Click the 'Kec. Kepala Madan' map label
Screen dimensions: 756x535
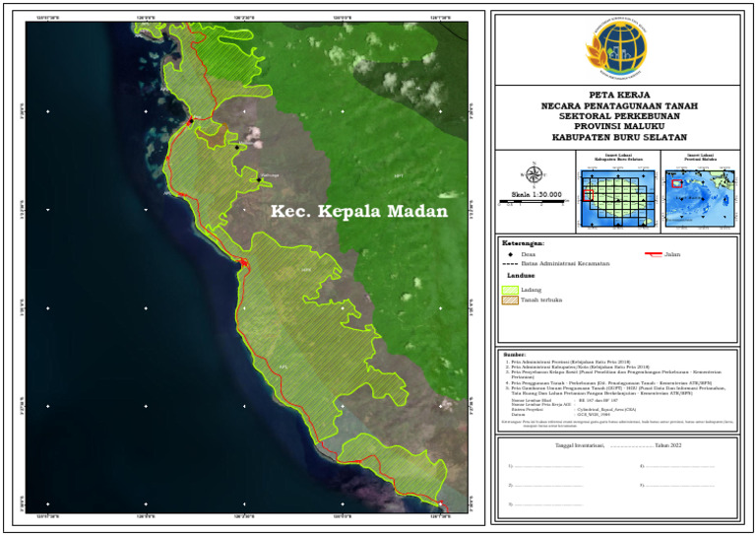tap(359, 211)
